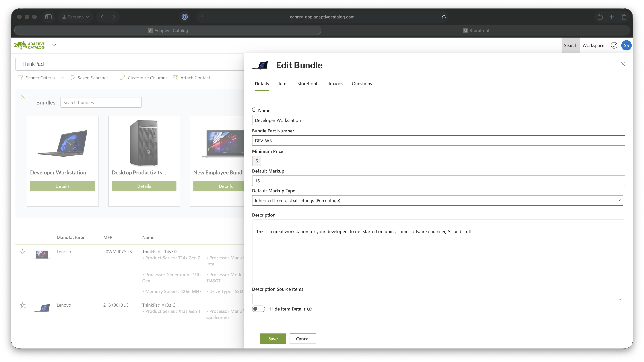Click the Cancel button
The height and width of the screenshot is (362, 644).
click(x=302, y=339)
